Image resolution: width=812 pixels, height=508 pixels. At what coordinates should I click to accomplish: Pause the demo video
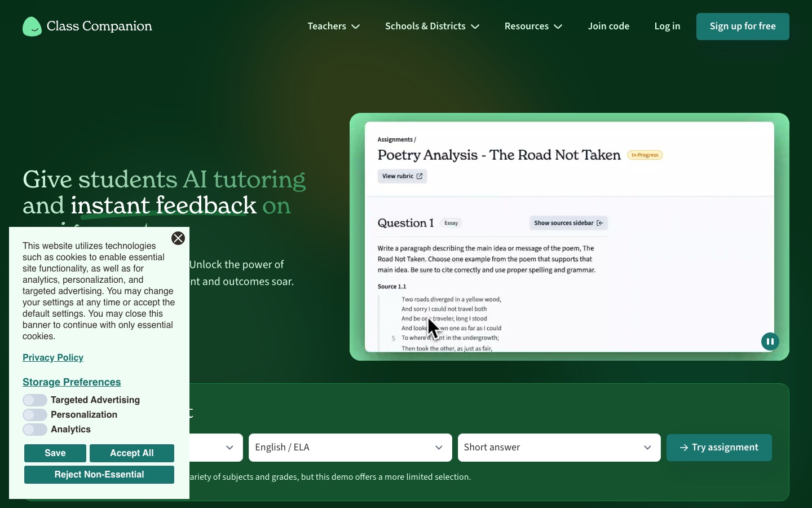(770, 341)
